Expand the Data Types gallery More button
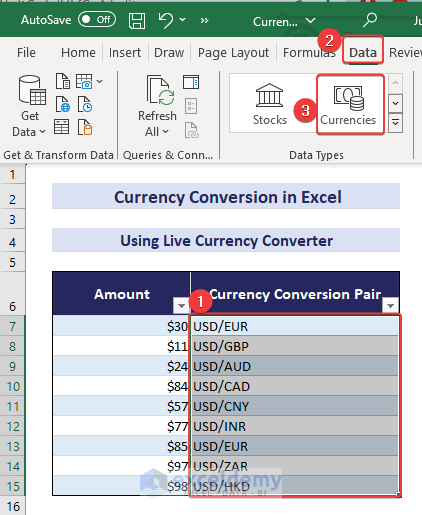 [395, 123]
